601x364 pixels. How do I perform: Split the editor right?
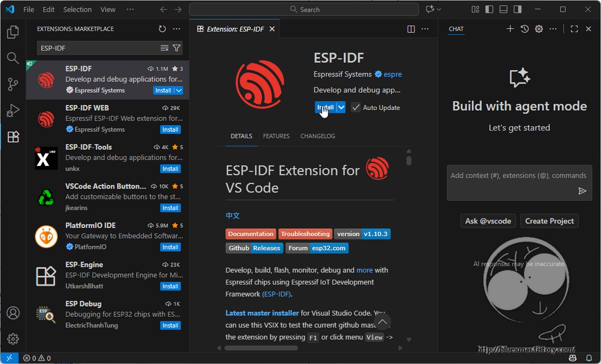coord(411,29)
